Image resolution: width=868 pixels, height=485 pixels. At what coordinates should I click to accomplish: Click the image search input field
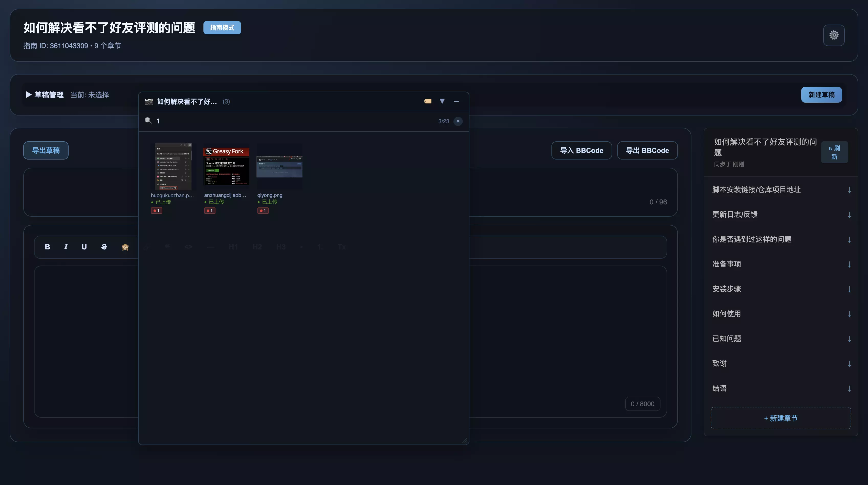(293, 121)
